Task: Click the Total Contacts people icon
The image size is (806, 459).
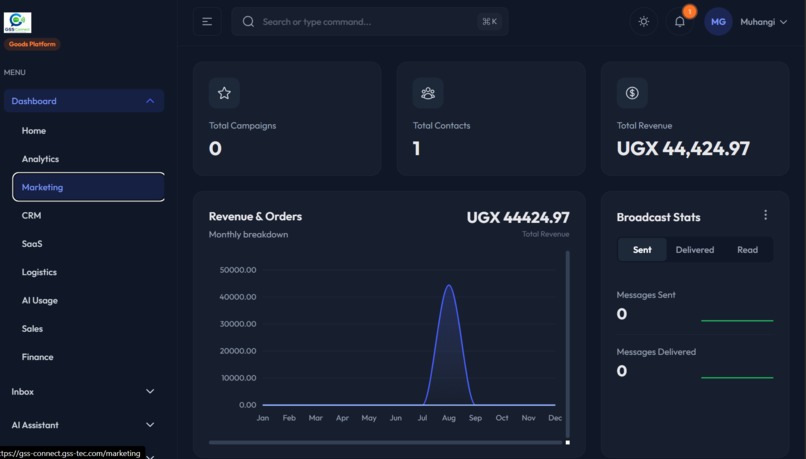Action: (x=428, y=93)
